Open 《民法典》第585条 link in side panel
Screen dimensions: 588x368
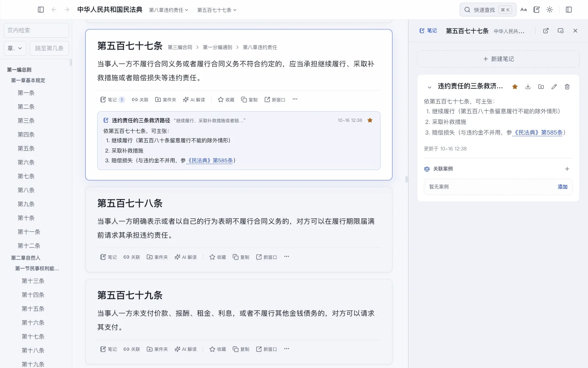(537, 132)
